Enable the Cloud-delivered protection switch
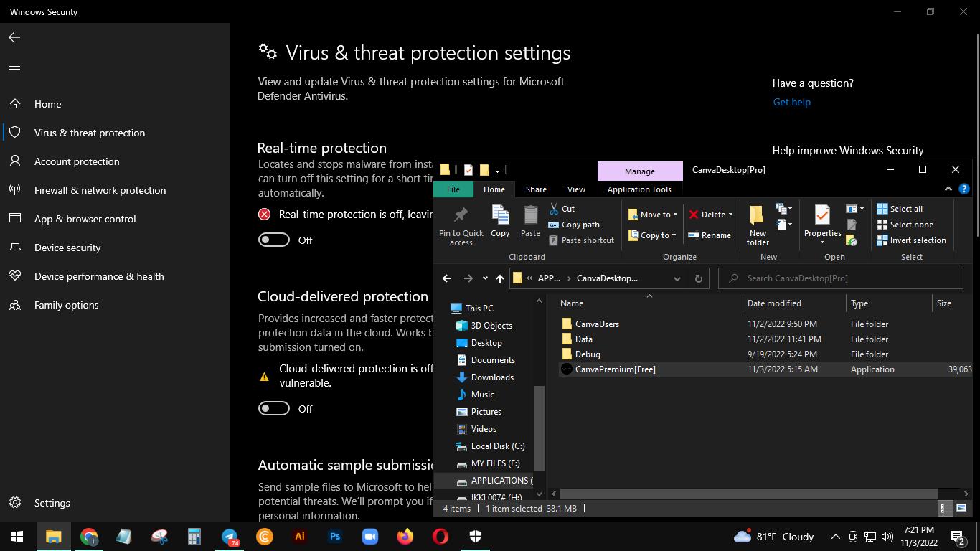Screen dimensions: 980x551 274,409
